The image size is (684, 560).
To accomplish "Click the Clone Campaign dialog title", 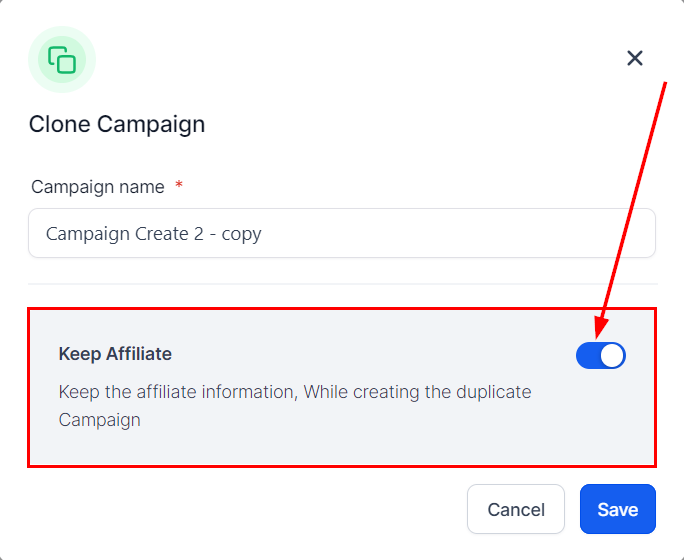I will coord(117,125).
